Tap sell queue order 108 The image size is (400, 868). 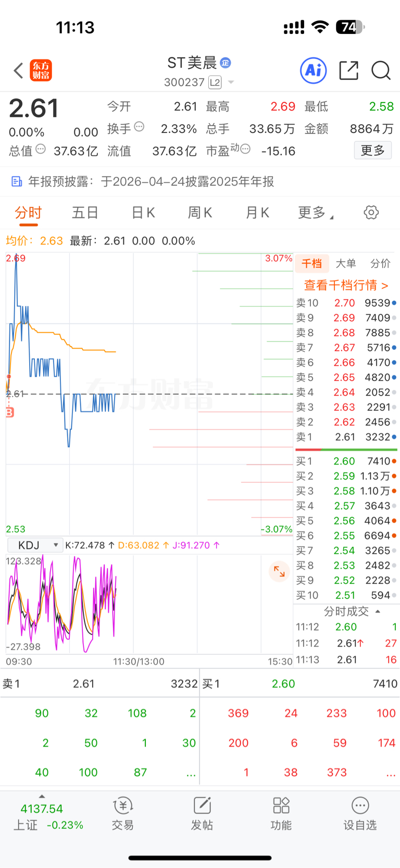(x=137, y=713)
